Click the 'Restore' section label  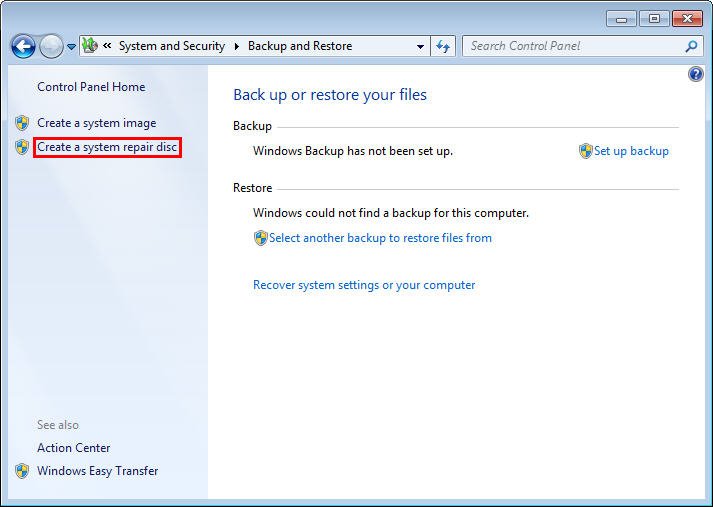point(252,188)
